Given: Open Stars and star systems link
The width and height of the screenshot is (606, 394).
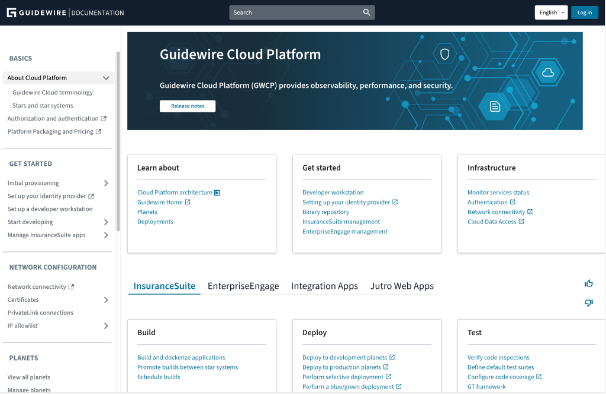Looking at the screenshot, I should tap(43, 106).
